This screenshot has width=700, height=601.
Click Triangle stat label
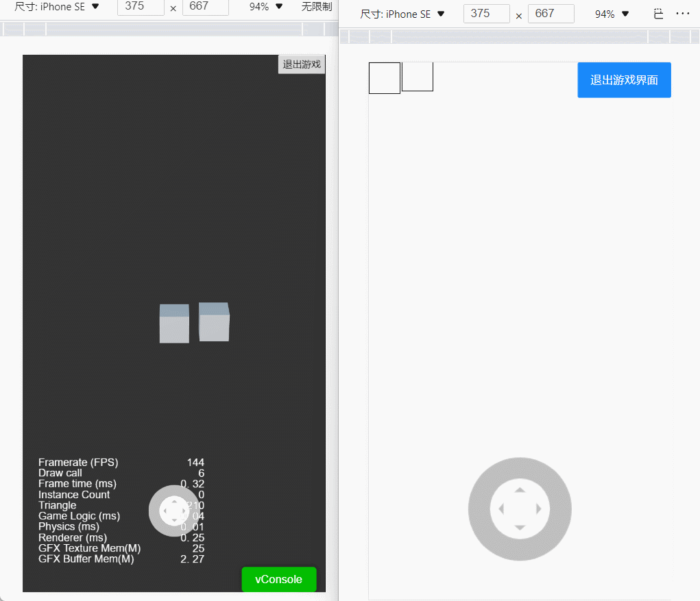[57, 505]
